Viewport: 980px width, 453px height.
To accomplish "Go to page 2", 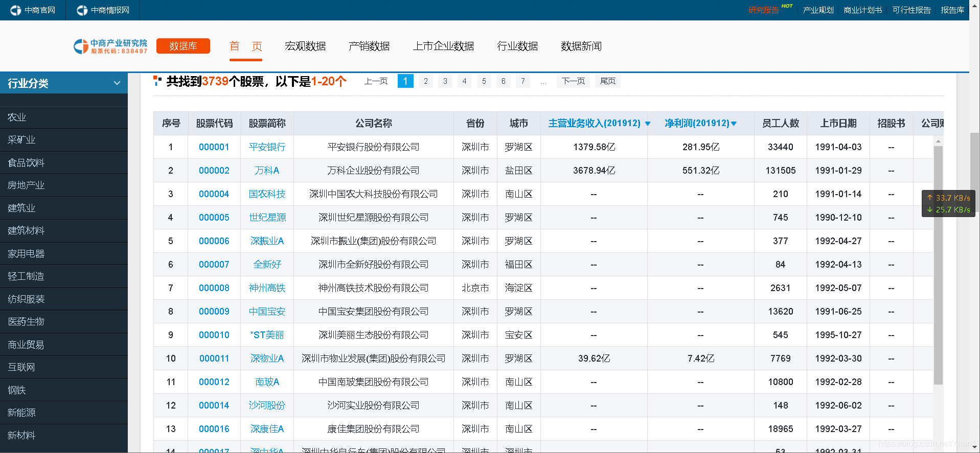I will coord(425,81).
